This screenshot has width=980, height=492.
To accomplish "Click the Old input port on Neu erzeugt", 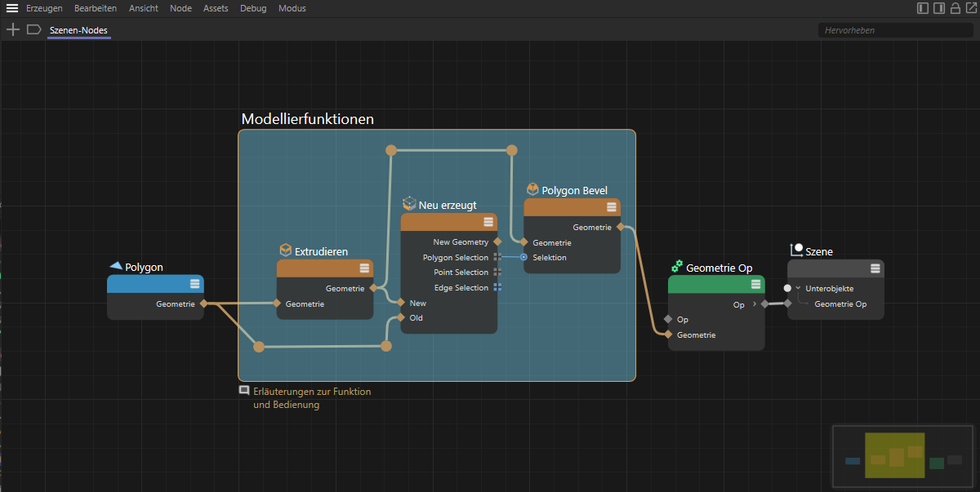I will point(401,317).
